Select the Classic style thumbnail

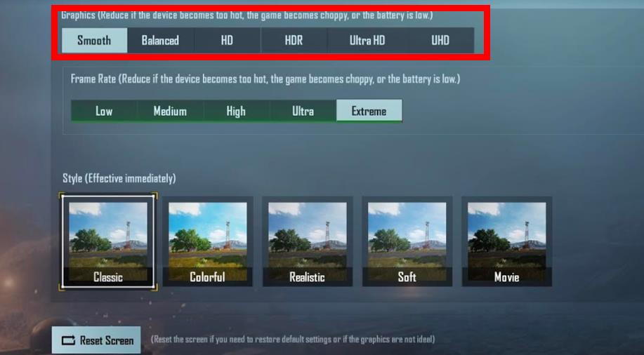click(x=108, y=242)
